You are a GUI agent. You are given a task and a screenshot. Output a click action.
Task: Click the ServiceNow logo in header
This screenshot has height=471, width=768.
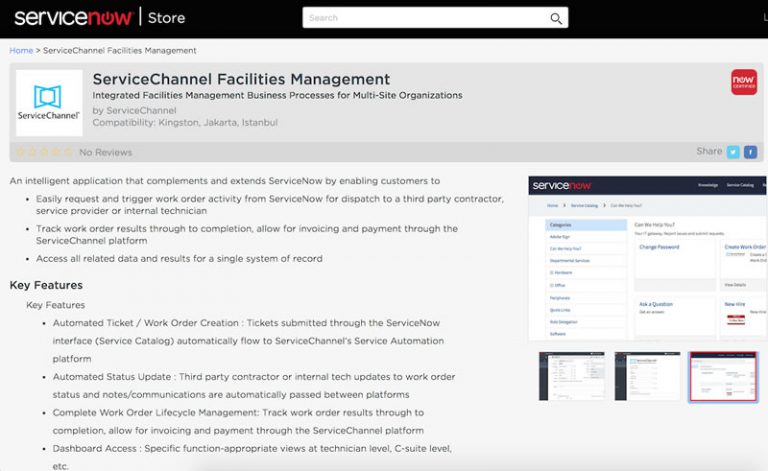pos(73,18)
